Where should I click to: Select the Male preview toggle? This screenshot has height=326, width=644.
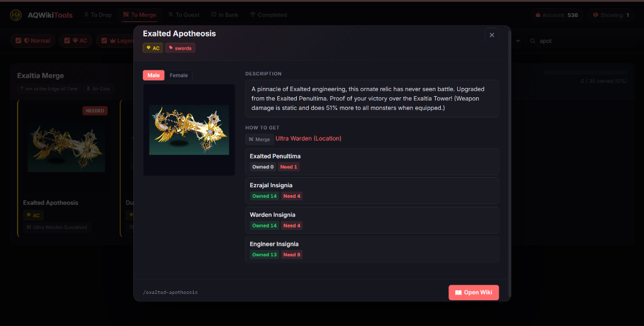(x=153, y=75)
